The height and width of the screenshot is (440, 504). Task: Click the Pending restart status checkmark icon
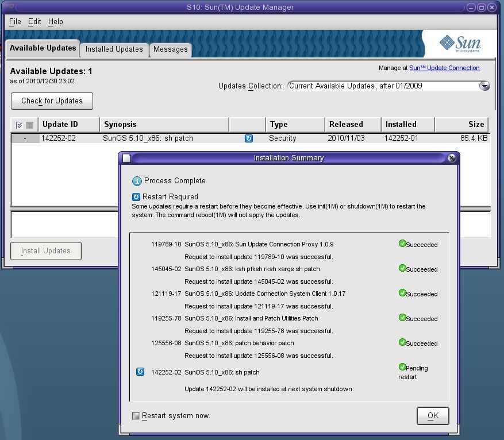pyautogui.click(x=402, y=367)
